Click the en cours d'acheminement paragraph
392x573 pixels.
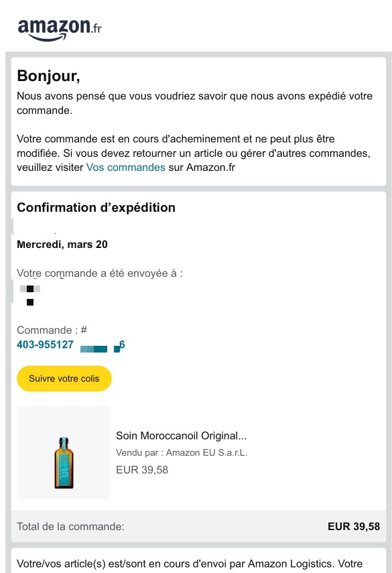[x=194, y=153]
